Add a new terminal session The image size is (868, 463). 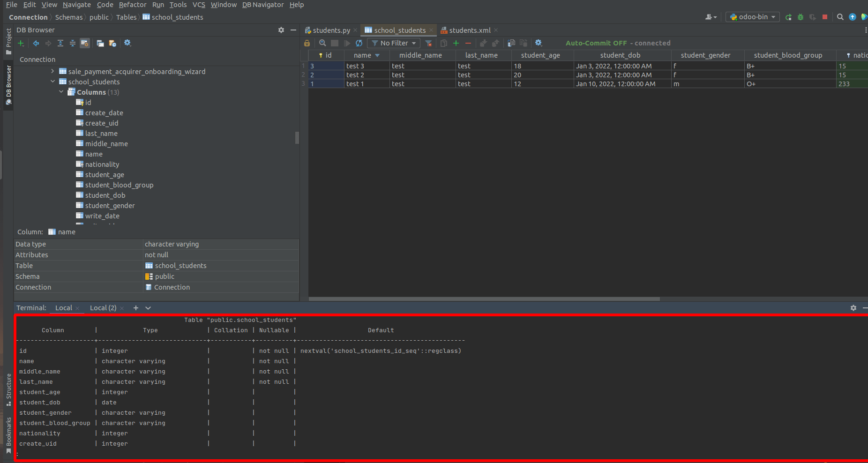pyautogui.click(x=136, y=308)
